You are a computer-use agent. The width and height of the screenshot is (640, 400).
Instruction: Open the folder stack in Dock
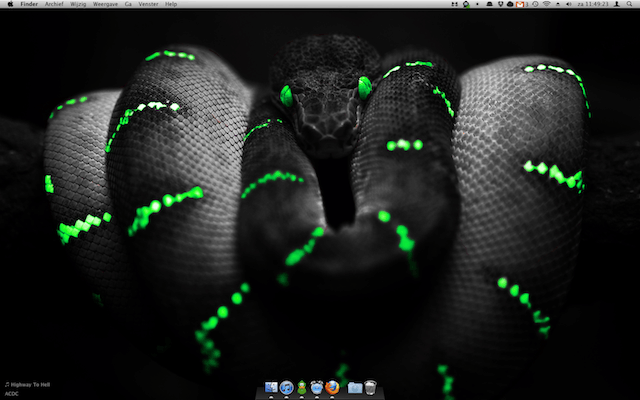[355, 387]
